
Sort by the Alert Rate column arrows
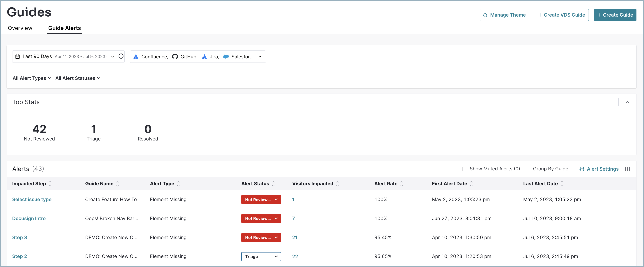point(402,184)
